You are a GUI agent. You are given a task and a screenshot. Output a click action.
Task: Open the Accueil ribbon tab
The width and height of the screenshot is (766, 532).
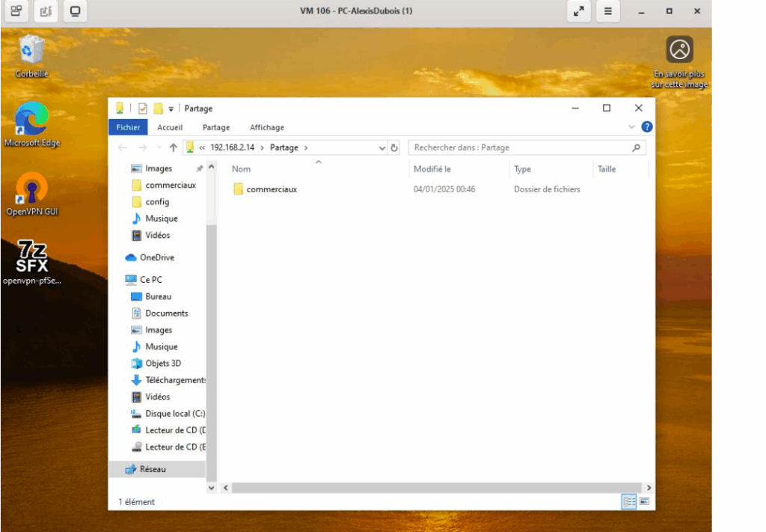[x=170, y=127]
